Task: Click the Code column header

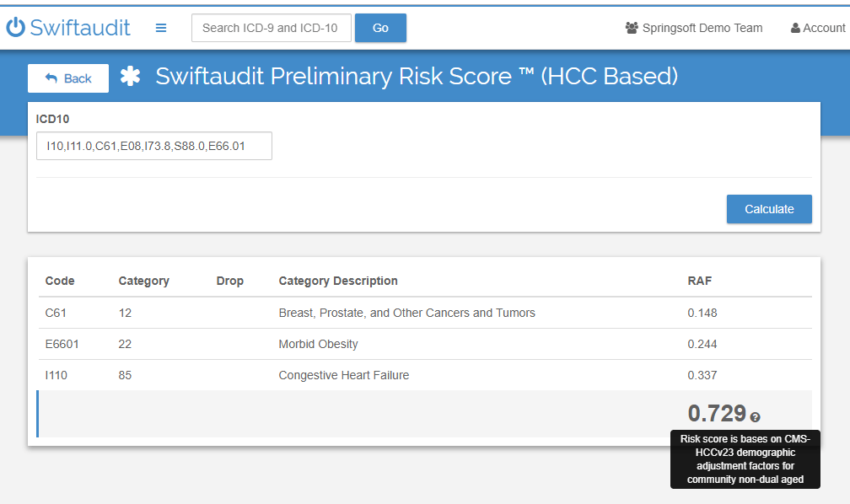Action: pos(60,281)
